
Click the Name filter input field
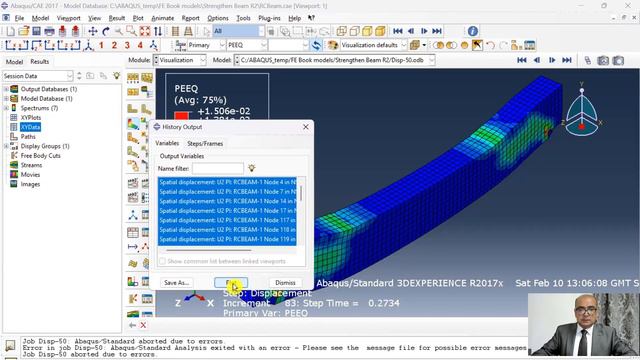[218, 168]
